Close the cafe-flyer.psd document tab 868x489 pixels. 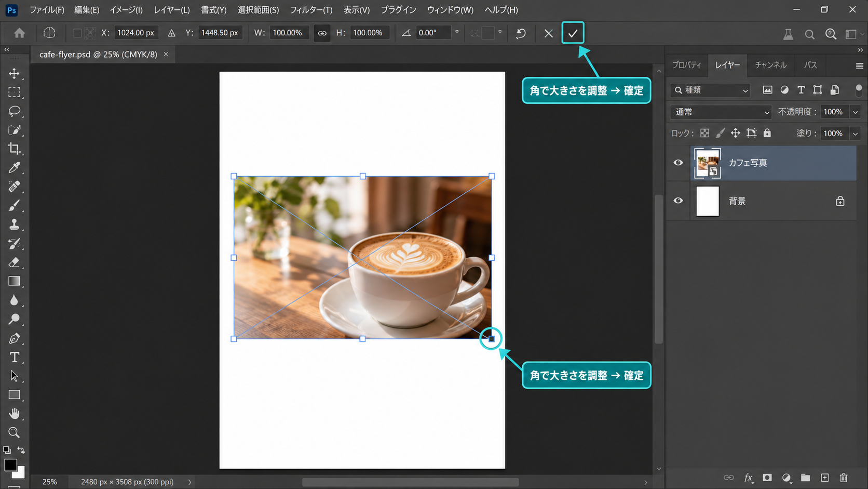166,54
